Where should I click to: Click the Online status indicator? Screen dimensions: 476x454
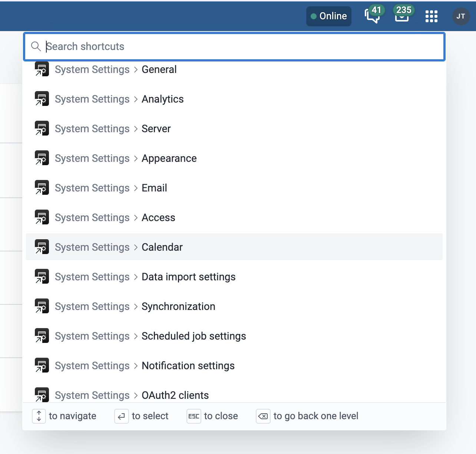pos(328,16)
